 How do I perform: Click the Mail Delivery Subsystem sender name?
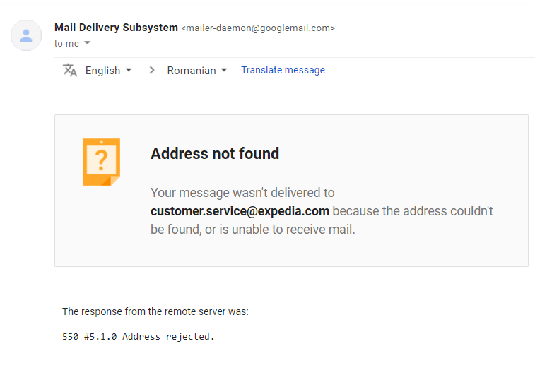(x=116, y=28)
